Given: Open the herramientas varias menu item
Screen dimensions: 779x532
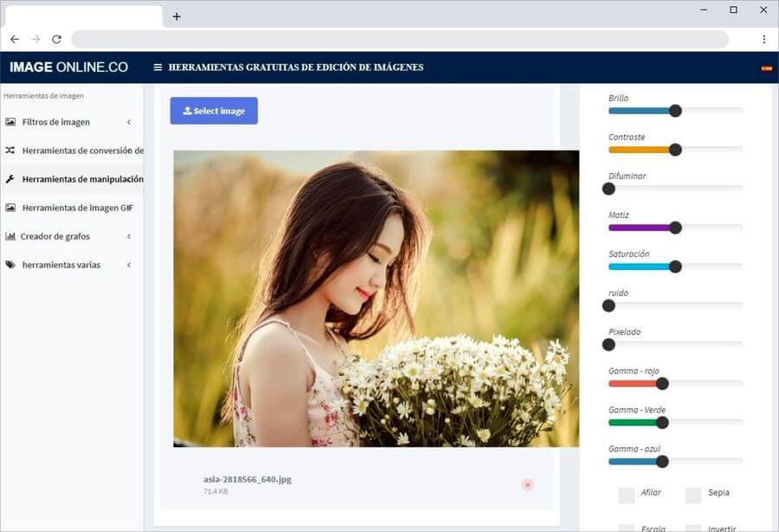Looking at the screenshot, I should tap(72, 265).
